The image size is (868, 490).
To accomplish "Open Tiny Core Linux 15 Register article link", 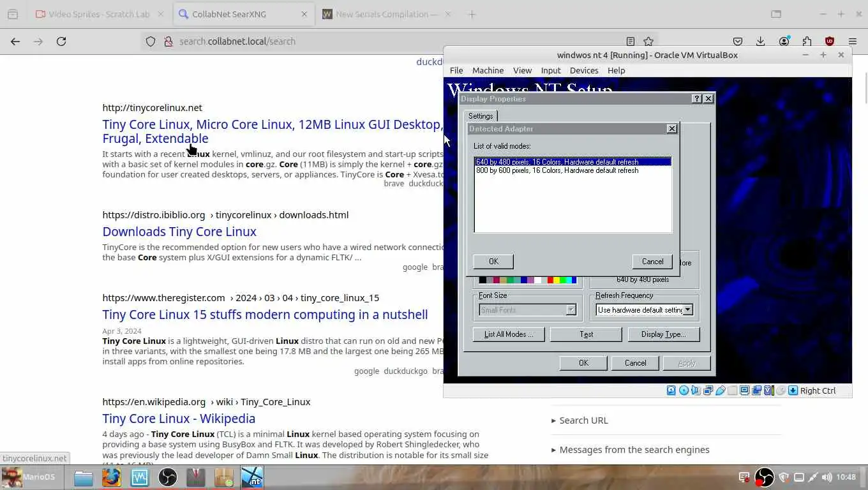I will (x=265, y=315).
